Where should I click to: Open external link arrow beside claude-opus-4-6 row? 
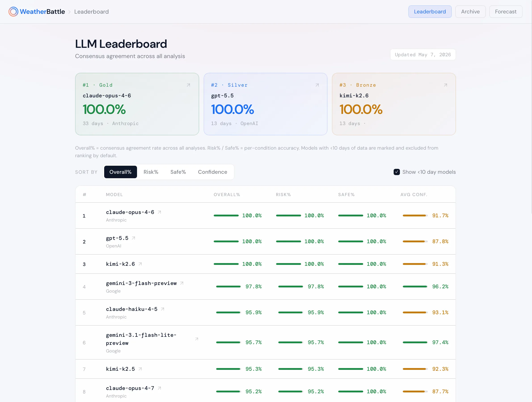(159, 212)
